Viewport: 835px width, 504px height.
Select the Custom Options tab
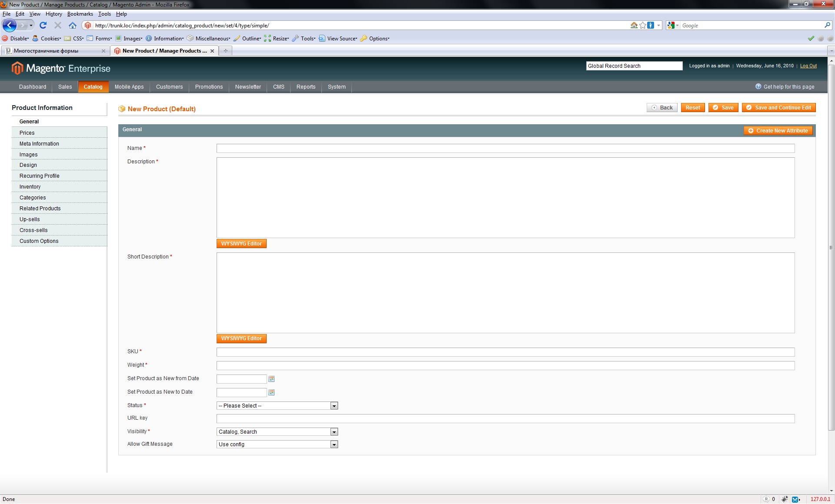click(39, 241)
